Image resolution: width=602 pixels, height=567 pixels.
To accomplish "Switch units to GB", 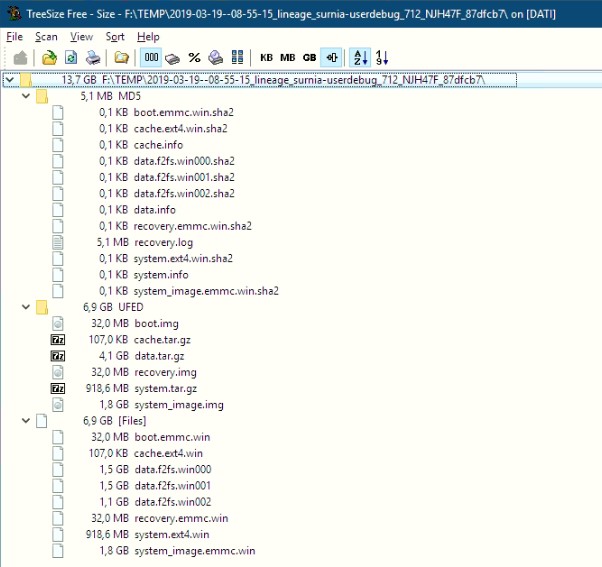I will pyautogui.click(x=309, y=57).
